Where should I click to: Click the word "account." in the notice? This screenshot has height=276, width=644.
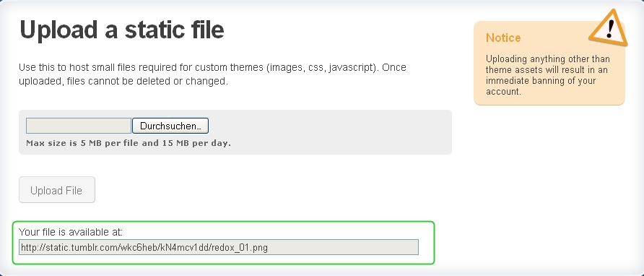(x=503, y=91)
